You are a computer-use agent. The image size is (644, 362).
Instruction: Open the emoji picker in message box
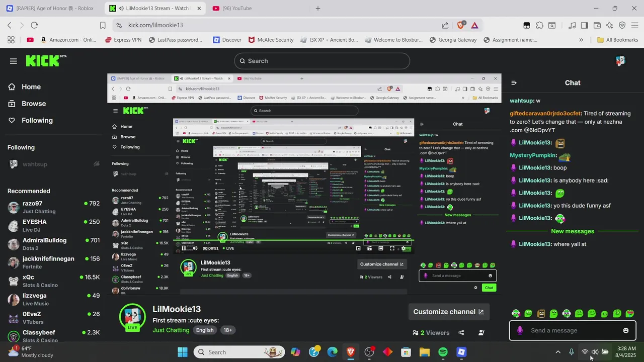(626, 330)
